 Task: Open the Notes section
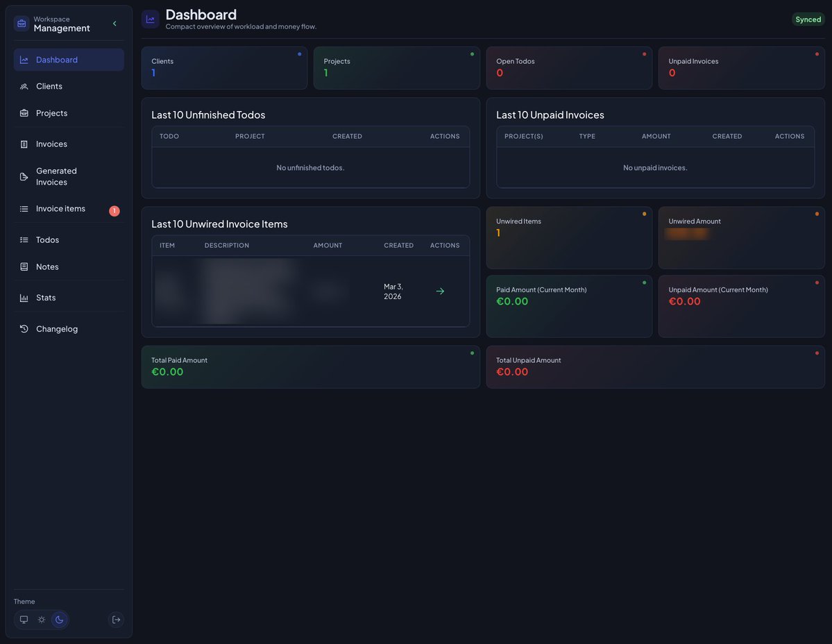click(x=69, y=267)
